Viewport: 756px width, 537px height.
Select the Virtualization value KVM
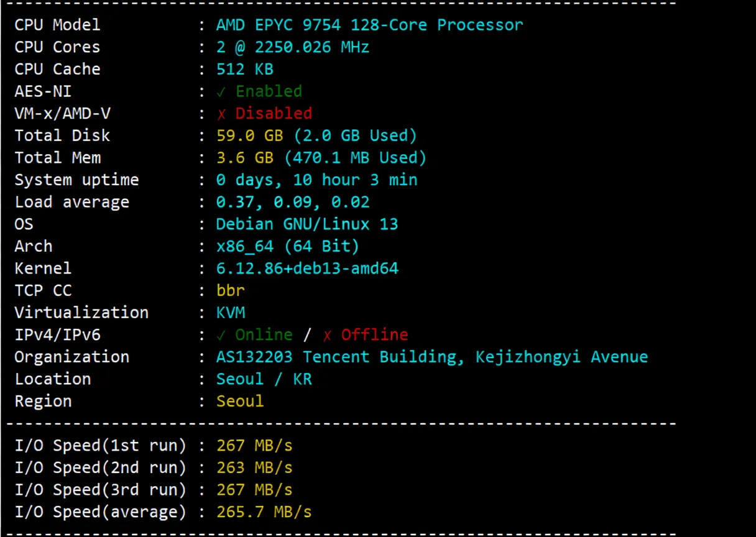coord(230,313)
